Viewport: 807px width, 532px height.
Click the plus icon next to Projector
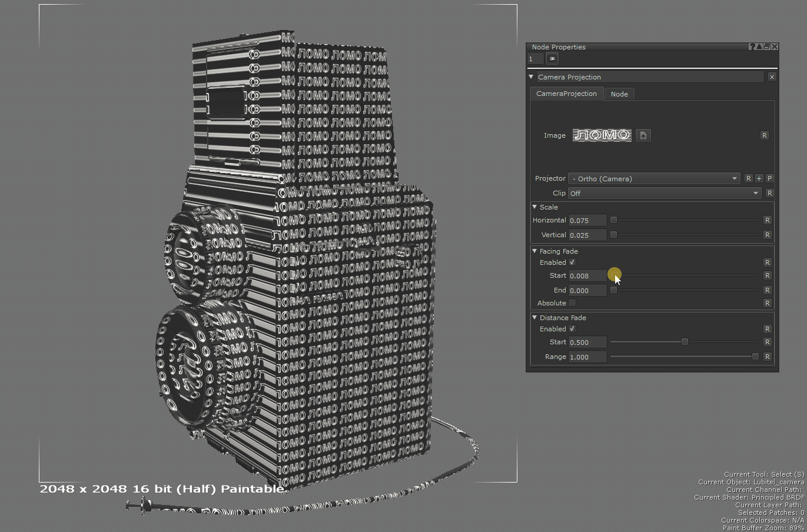(x=759, y=178)
